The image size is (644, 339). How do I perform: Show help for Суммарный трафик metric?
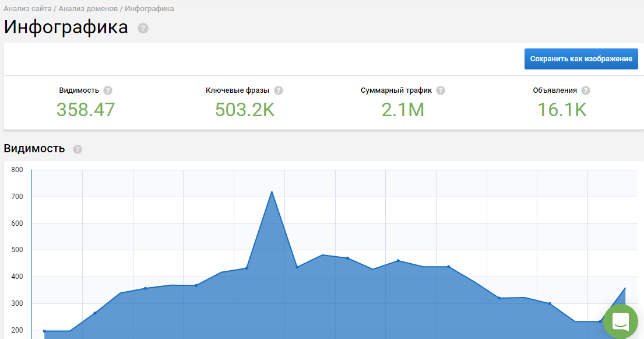441,90
